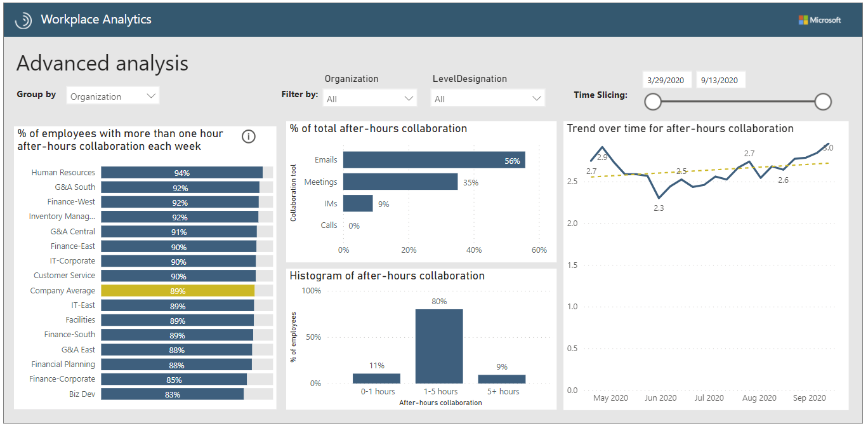Click the time slicing slider track
Image resolution: width=868 pixels, height=428 pixels.
click(x=738, y=102)
